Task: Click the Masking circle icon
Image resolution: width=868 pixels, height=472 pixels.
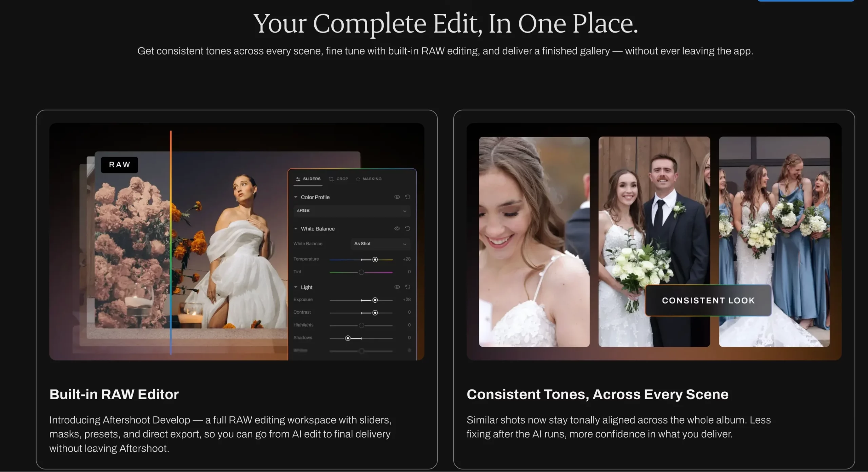Action: [x=358, y=179]
